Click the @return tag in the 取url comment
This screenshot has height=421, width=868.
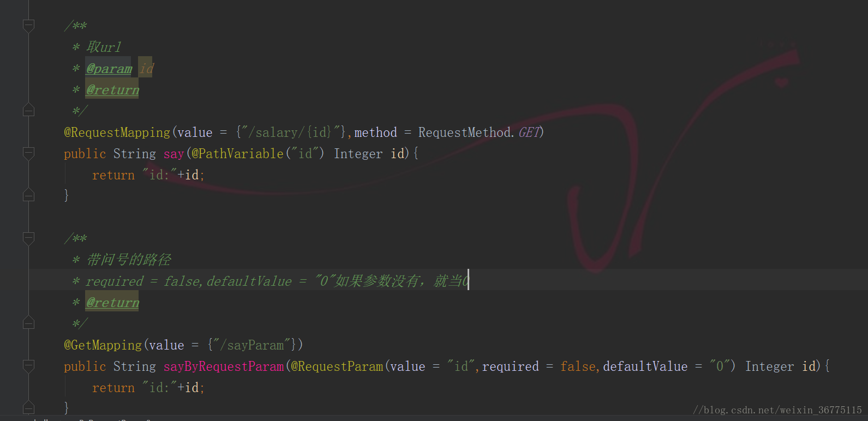pyautogui.click(x=112, y=89)
